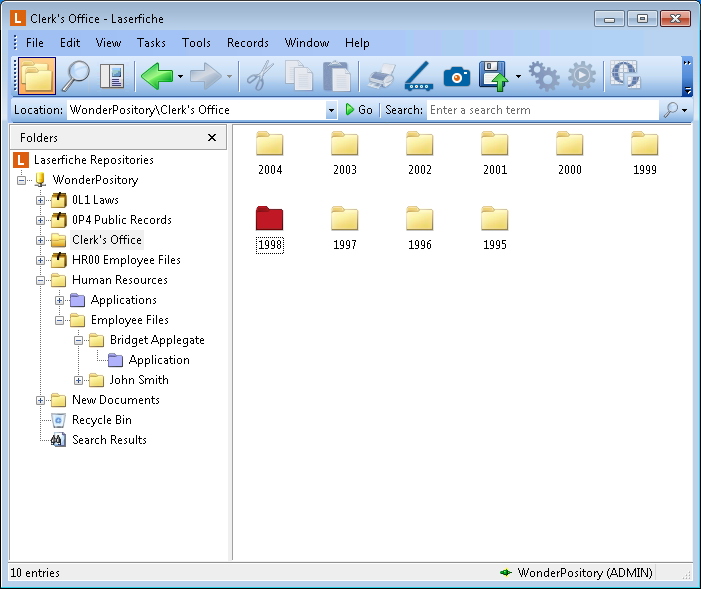This screenshot has height=589, width=701.
Task: Select the 1997 folder
Action: 345,229
